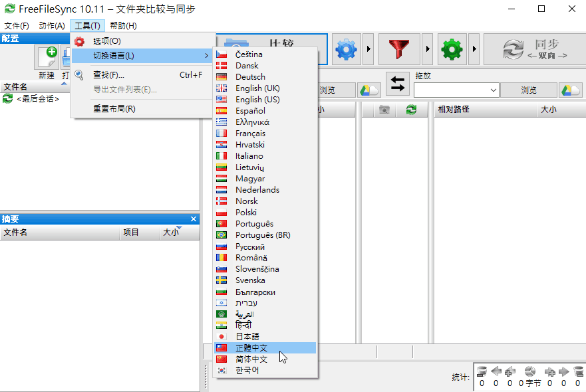Open the 帮助(H) menu
586x392 pixels.
123,26
